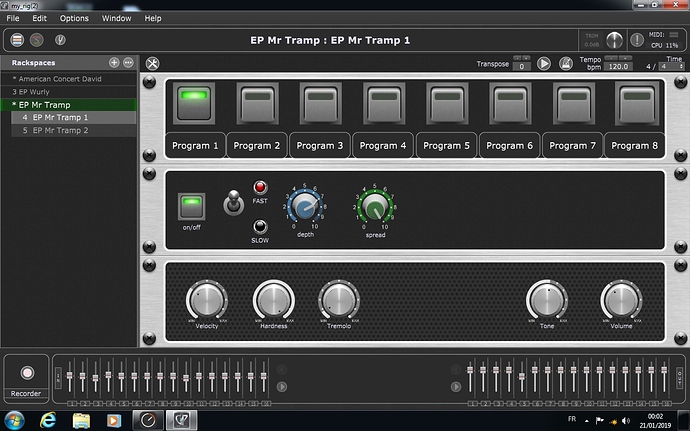Click the green spread knob
Image resolution: width=690 pixels, height=431 pixels.
pos(375,206)
